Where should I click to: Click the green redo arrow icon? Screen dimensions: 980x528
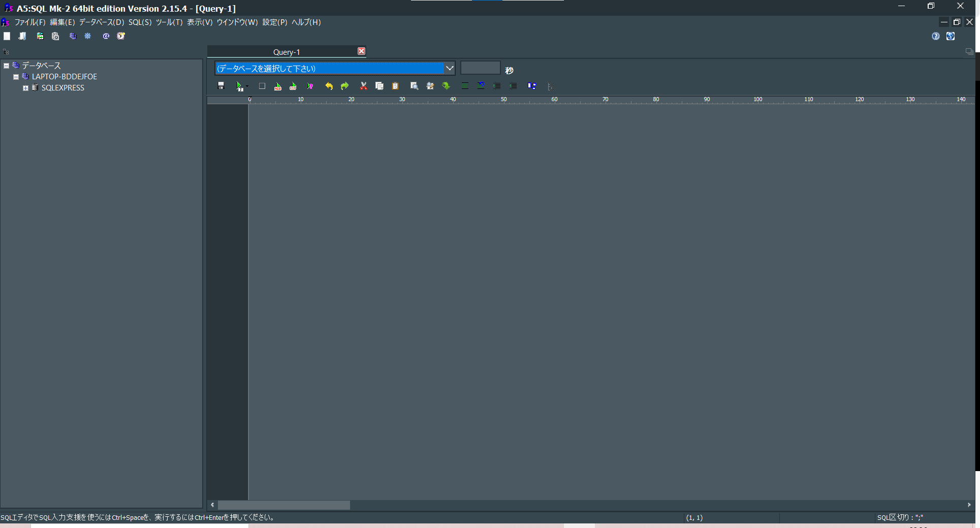344,86
